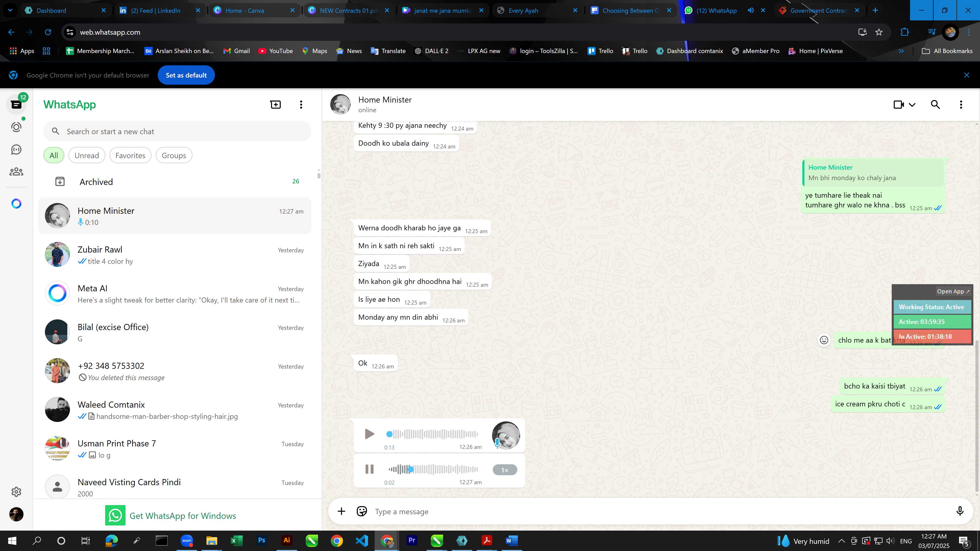The image size is (980, 551).
Task: Select the Groups chat filter
Action: coord(174,155)
